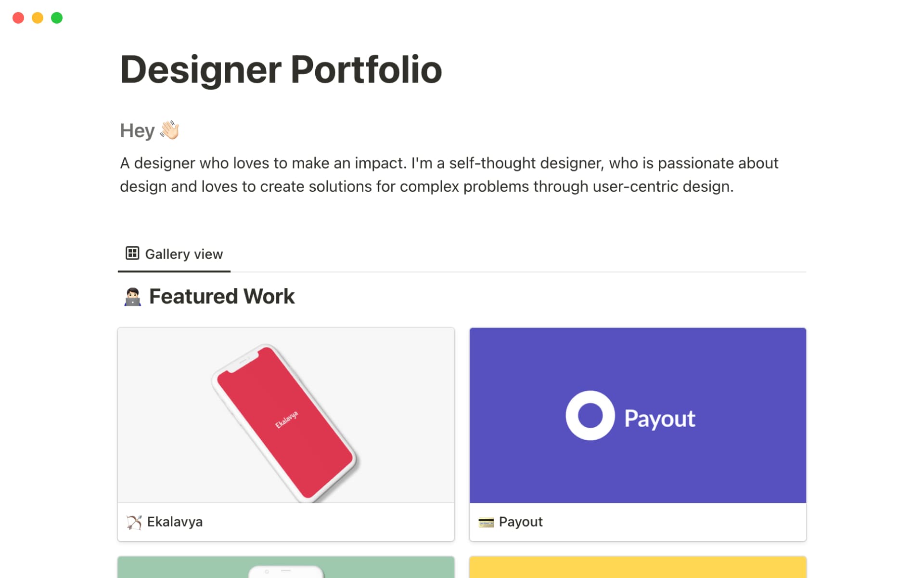924x578 pixels.
Task: Switch to the Gallery view tab
Action: tap(174, 253)
